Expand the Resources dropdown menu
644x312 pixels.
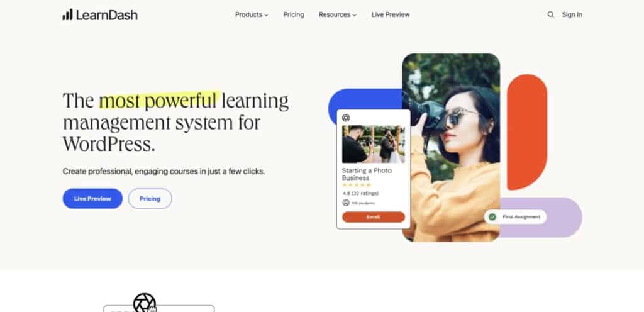pos(338,14)
